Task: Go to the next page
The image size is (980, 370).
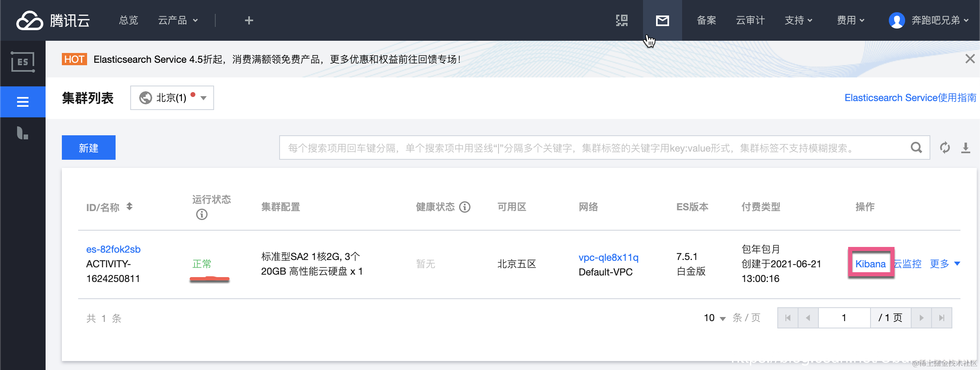Action: [x=921, y=318]
